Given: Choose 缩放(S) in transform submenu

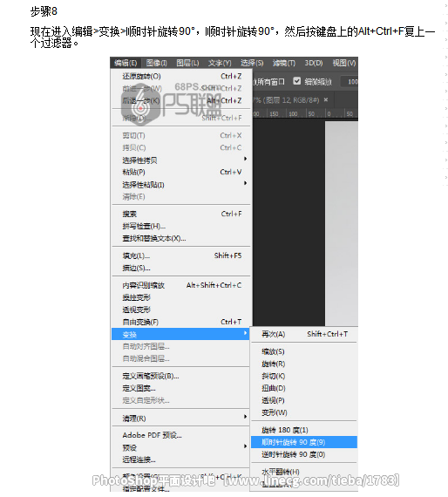Looking at the screenshot, I should [x=304, y=351].
